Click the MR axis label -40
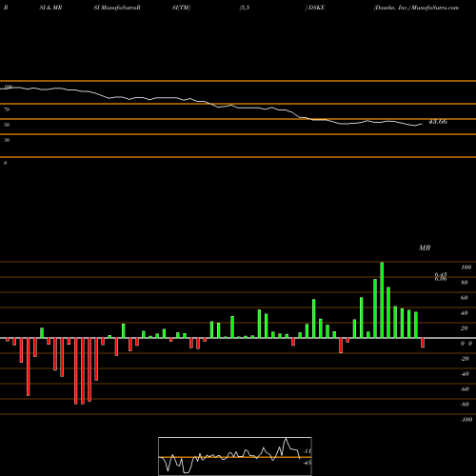The width and height of the screenshot is (476, 476). tap(465, 374)
